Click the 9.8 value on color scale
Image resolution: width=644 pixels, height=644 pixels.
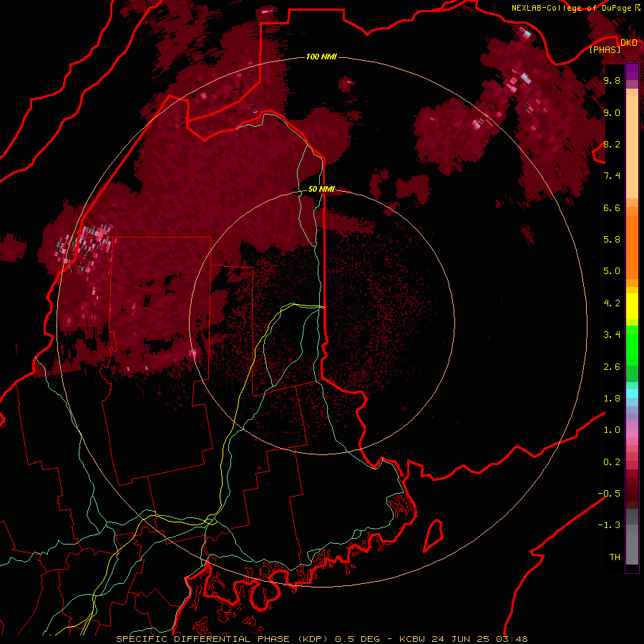[612, 80]
